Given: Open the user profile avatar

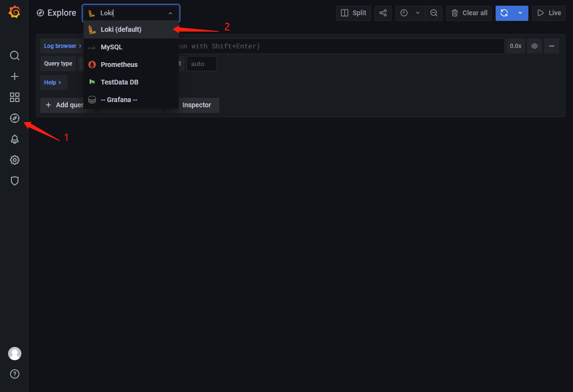Looking at the screenshot, I should [x=15, y=354].
